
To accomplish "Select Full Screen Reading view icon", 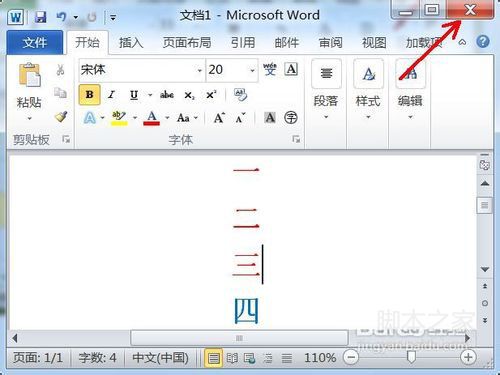I will (x=232, y=358).
